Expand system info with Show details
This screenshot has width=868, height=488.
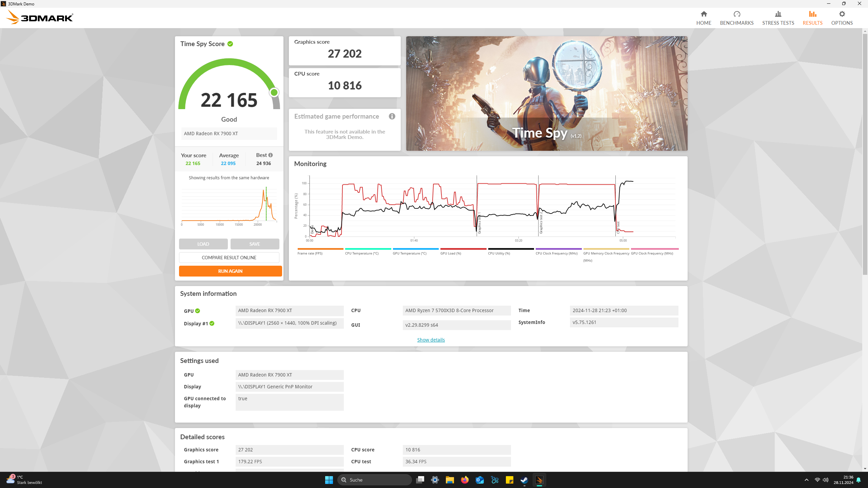click(431, 340)
